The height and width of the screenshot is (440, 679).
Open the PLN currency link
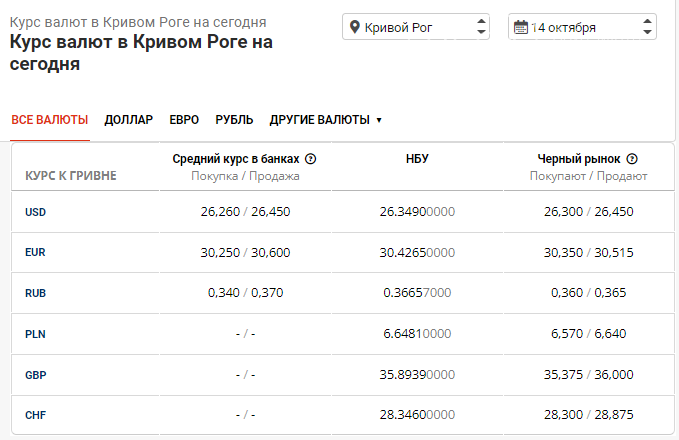(x=36, y=334)
